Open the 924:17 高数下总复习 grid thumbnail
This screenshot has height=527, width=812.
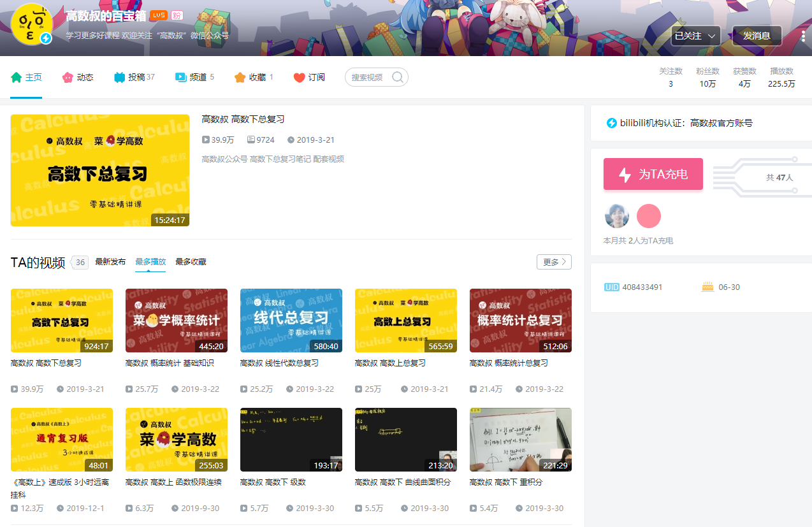click(x=62, y=321)
